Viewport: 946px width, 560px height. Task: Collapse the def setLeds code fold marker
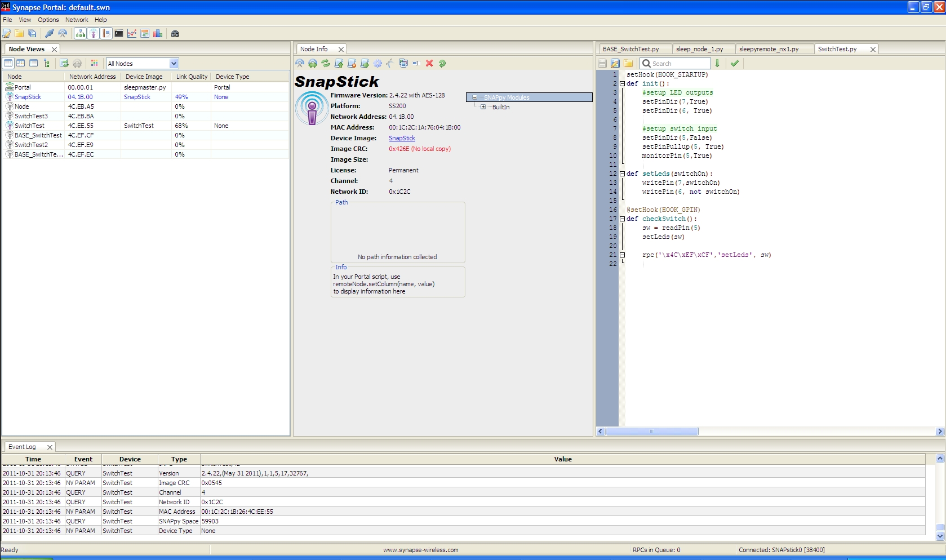[x=623, y=174]
